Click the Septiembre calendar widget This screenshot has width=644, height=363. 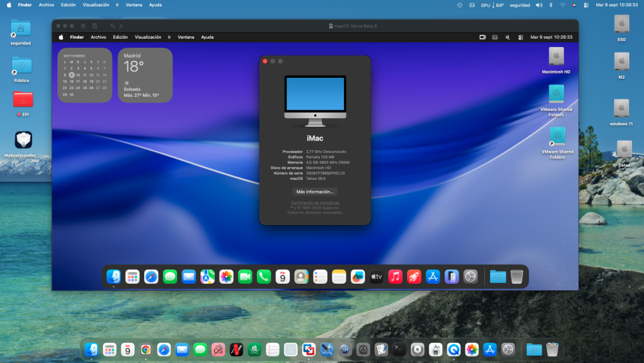tap(84, 75)
